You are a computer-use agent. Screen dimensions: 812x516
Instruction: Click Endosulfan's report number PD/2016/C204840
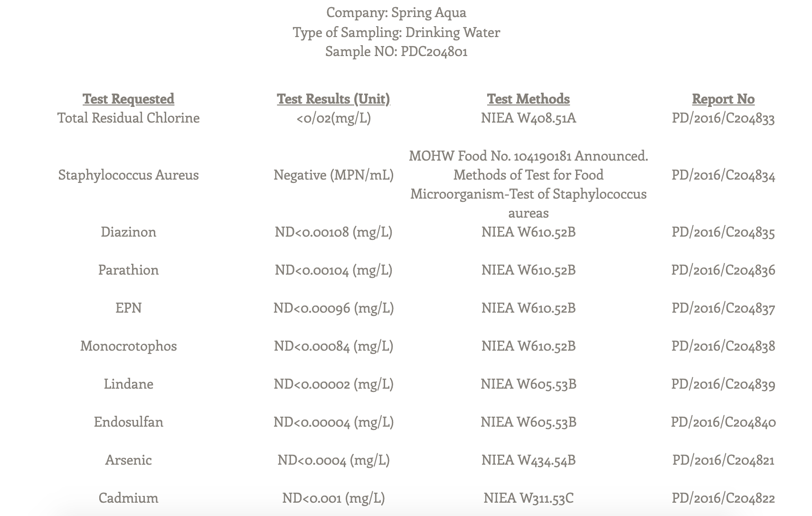click(723, 422)
